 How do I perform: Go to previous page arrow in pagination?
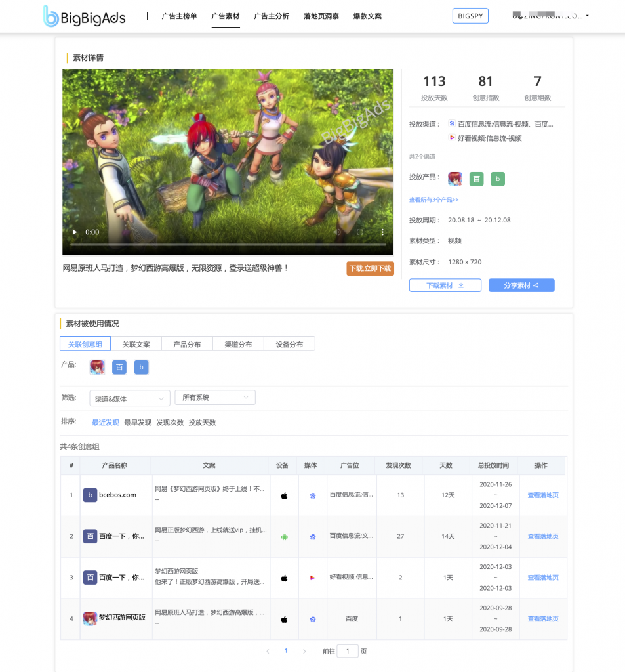pyautogui.click(x=268, y=652)
